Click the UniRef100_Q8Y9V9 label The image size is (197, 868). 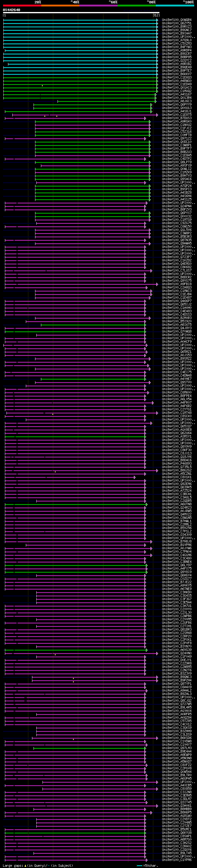pyautogui.click(x=177, y=446)
